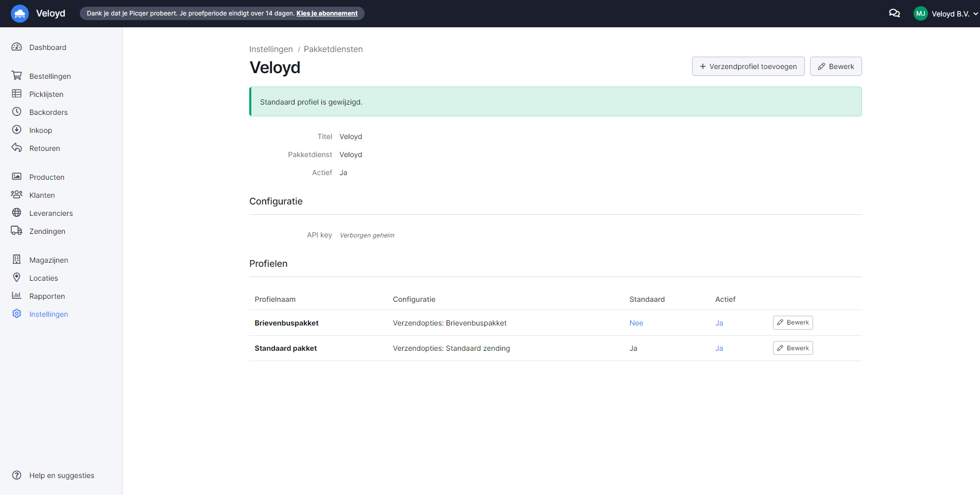
Task: Click the 'Verborgen geheim' API key value
Action: [x=367, y=235]
